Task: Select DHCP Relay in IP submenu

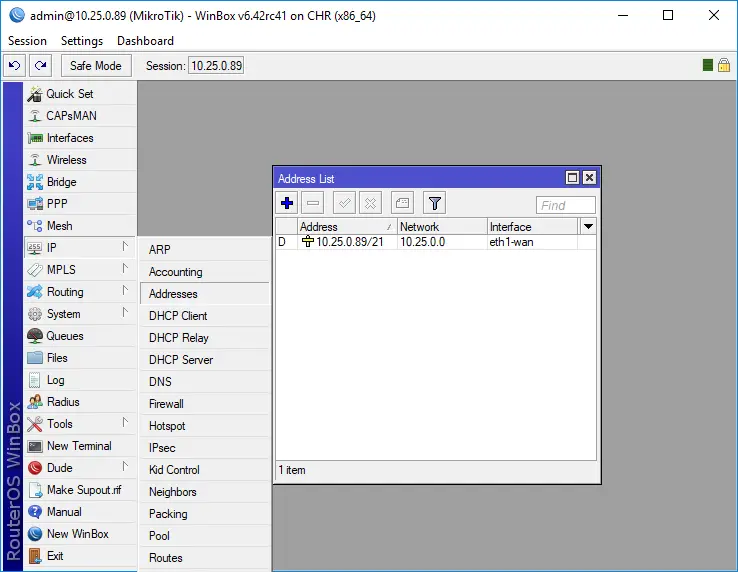Action: [x=205, y=338]
